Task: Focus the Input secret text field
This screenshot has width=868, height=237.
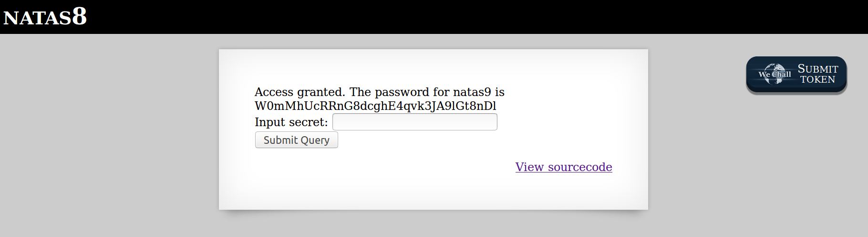Action: tap(414, 122)
